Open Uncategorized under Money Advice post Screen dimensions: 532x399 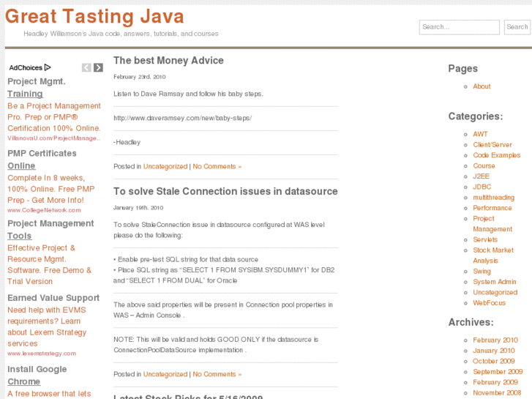point(165,166)
